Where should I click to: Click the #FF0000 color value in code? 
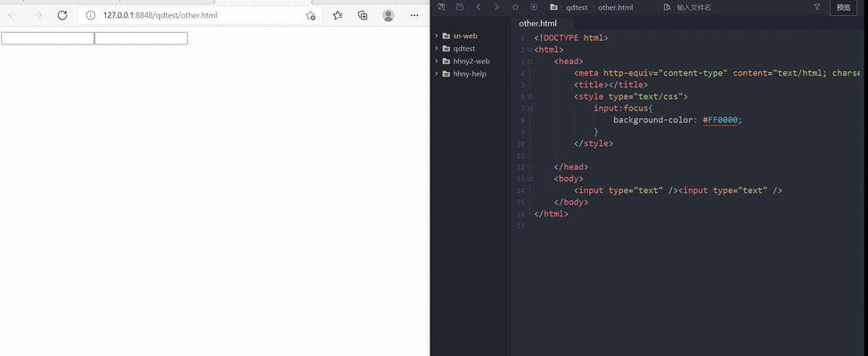click(x=720, y=119)
